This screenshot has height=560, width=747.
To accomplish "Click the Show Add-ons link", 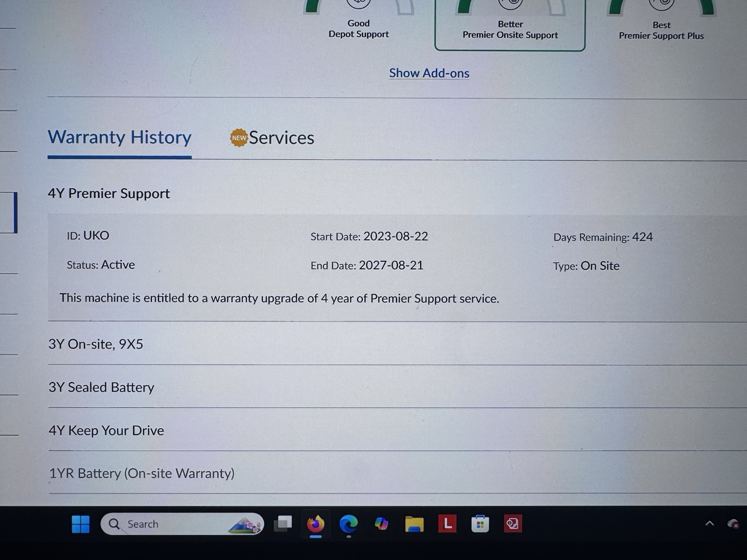I will point(429,73).
